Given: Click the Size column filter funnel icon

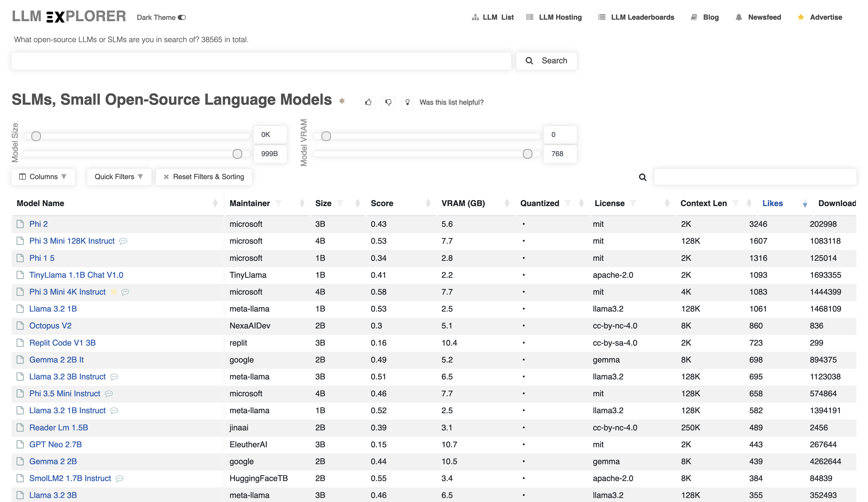Looking at the screenshot, I should point(340,204).
